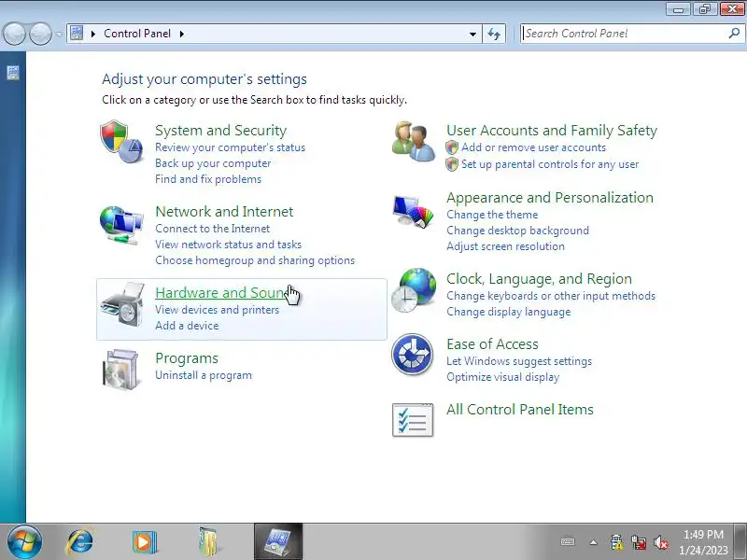Screen dimensions: 747x560
Task: Open the Programs box icon
Action: (121, 370)
